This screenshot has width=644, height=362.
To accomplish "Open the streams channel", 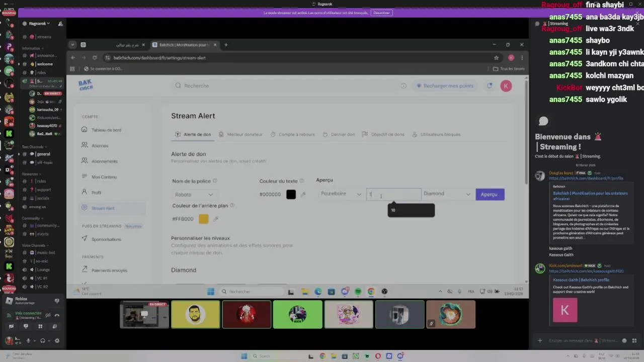I will pyautogui.click(x=42, y=37).
